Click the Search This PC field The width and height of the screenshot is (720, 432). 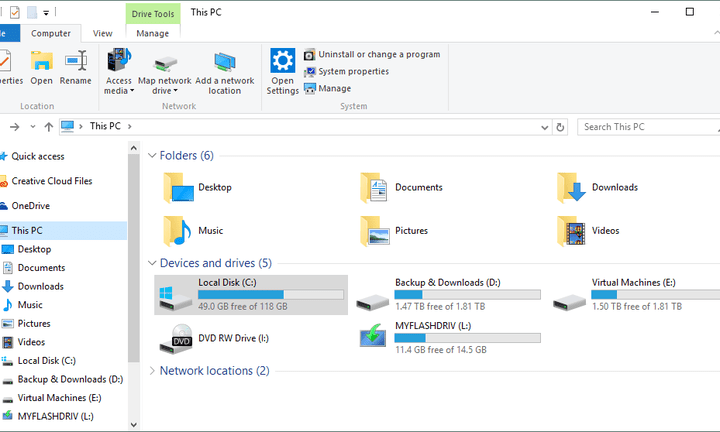coord(648,127)
